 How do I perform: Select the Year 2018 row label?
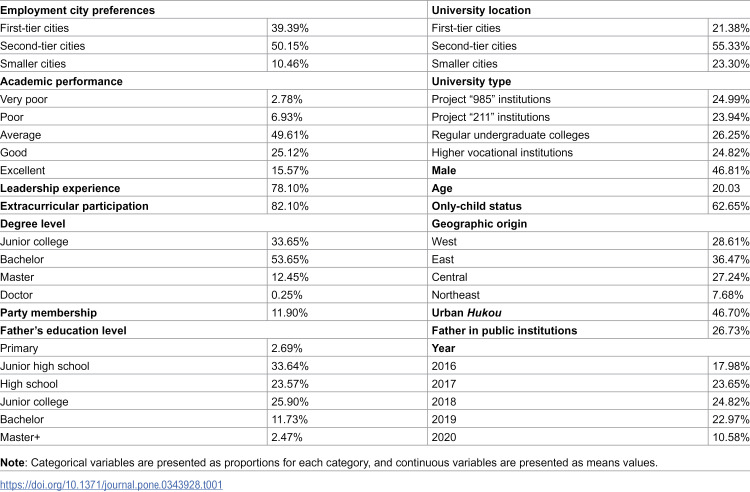[x=444, y=402]
